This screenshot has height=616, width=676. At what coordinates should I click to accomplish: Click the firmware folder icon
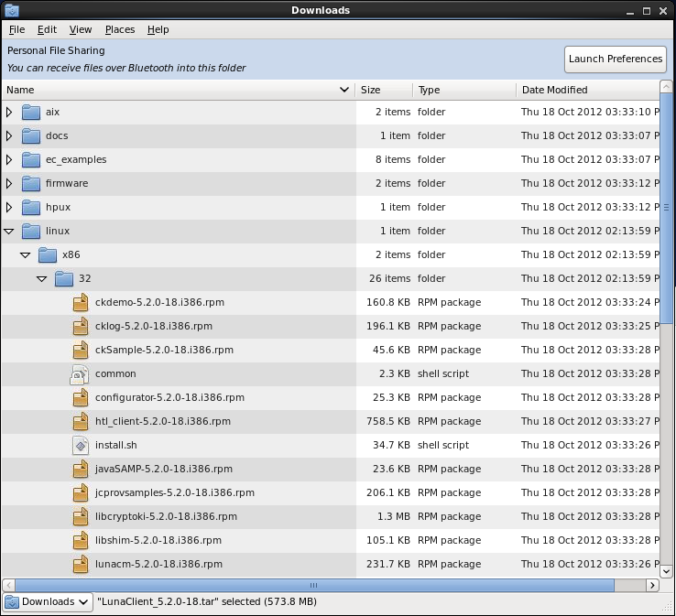pos(32,183)
